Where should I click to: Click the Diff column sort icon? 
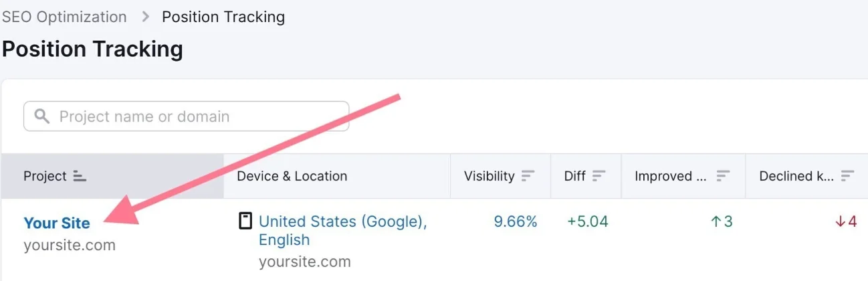[599, 176]
